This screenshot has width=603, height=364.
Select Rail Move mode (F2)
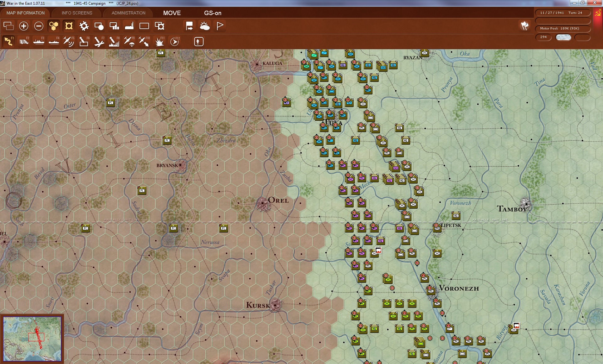tap(24, 41)
